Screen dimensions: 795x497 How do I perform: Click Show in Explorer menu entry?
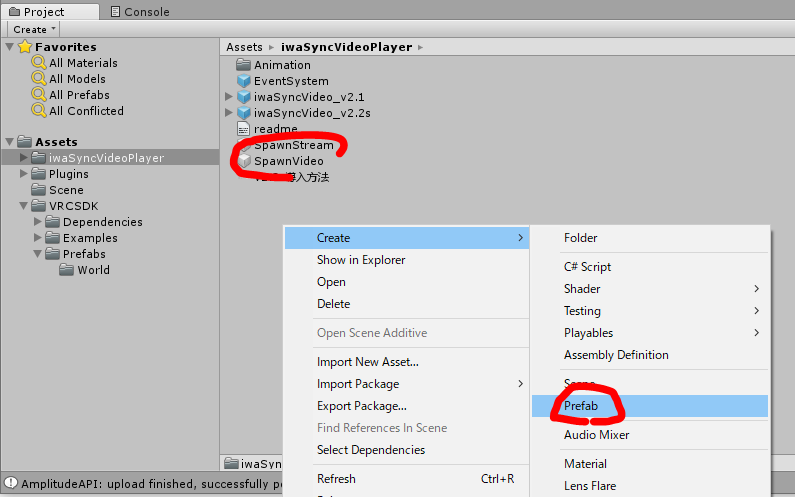pos(361,260)
